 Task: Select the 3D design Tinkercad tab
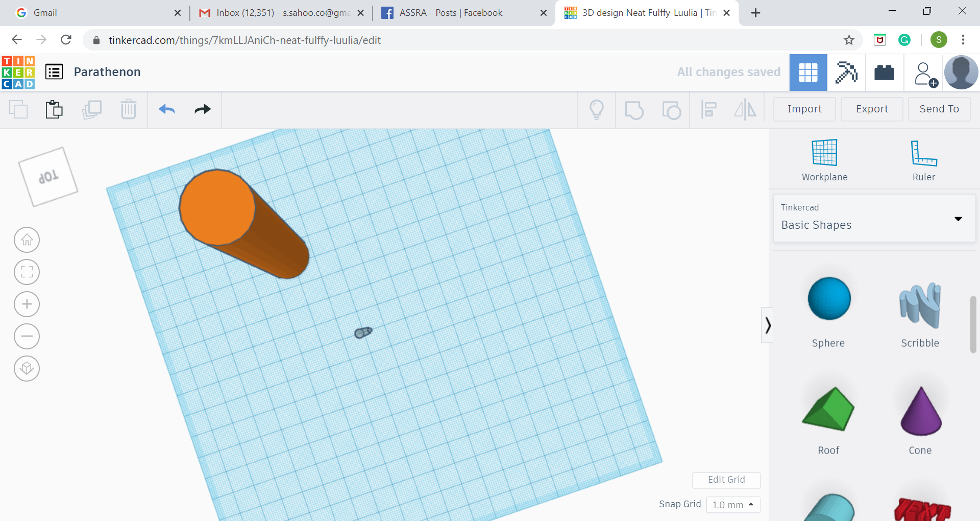click(x=646, y=13)
